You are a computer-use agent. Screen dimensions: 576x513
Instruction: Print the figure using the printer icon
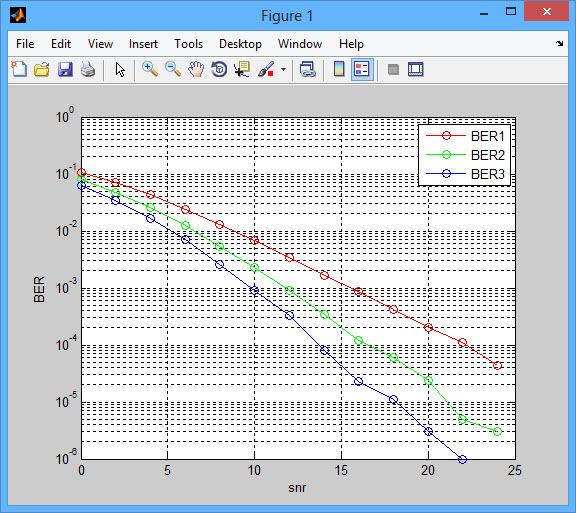coord(88,69)
